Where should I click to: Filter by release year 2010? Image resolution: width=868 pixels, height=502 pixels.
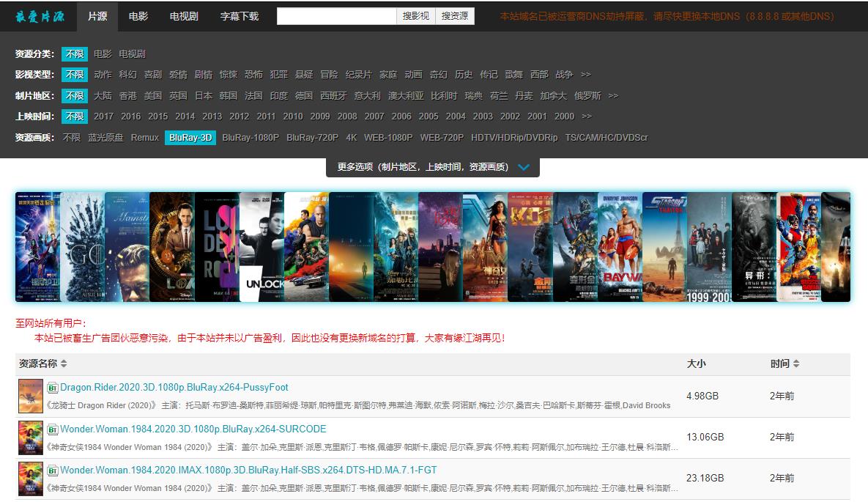tap(293, 117)
